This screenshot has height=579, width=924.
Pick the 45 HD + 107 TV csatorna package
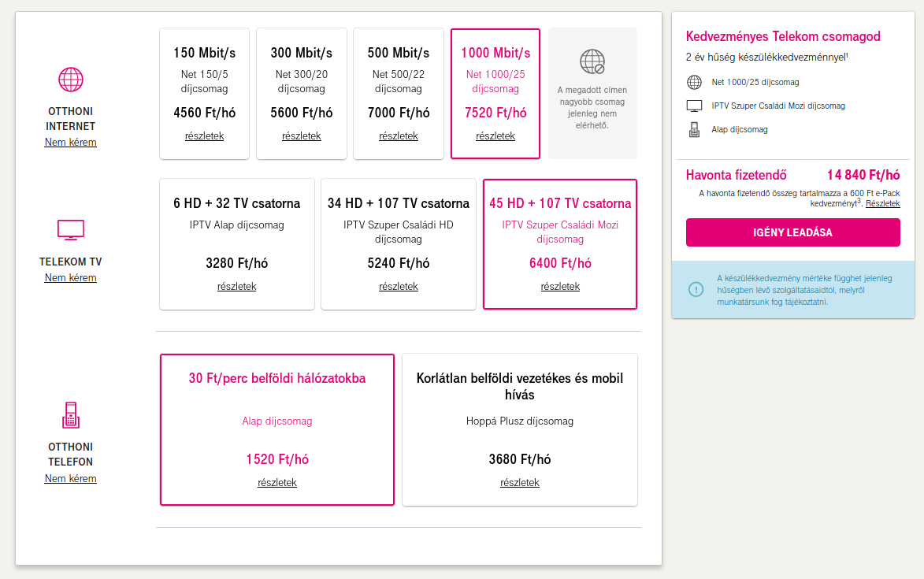click(560, 244)
